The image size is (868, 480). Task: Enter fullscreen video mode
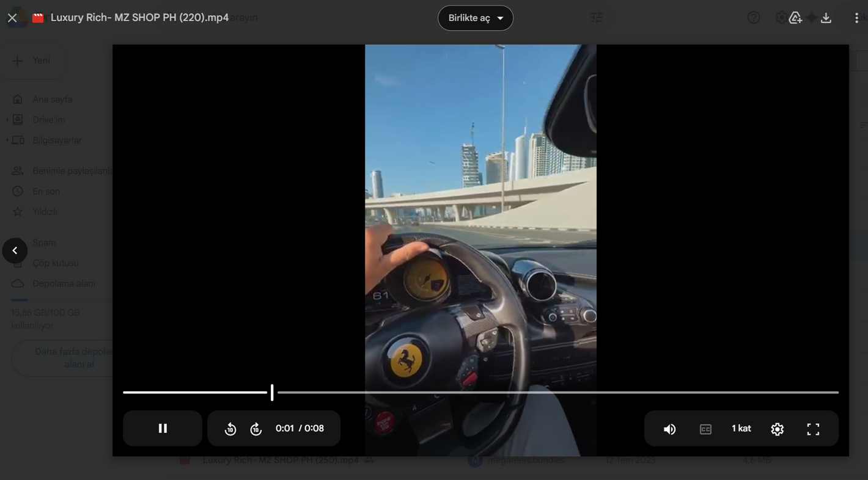[x=813, y=429]
